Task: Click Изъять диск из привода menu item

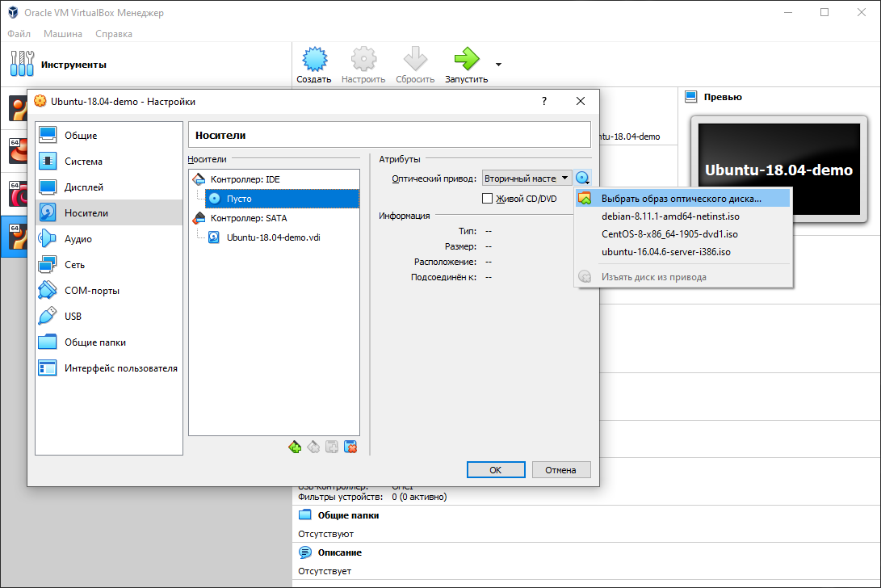Action: 682,276
